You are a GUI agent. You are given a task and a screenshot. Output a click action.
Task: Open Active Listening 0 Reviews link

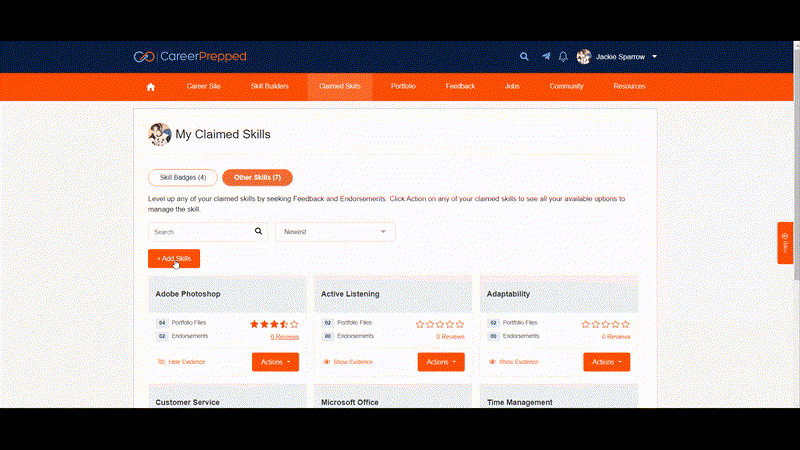450,337
